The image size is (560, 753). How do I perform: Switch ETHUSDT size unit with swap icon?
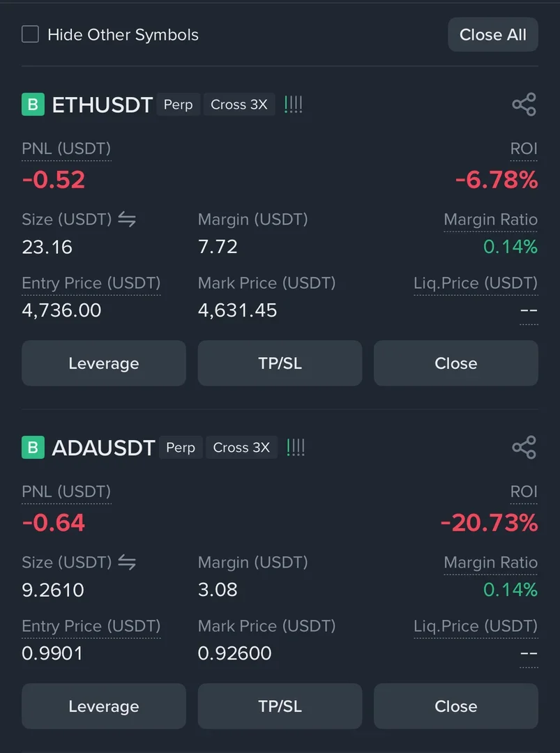[126, 220]
